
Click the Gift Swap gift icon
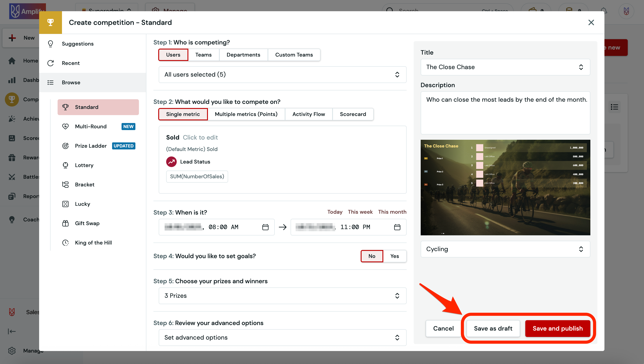point(65,223)
